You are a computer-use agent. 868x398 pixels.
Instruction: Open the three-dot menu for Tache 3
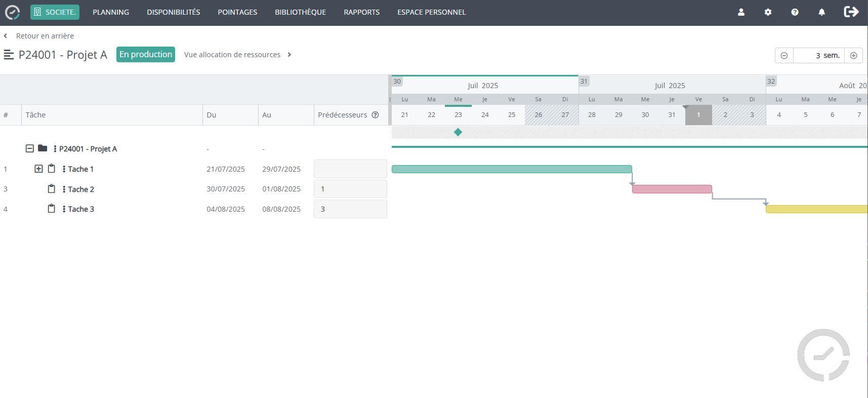[64, 209]
